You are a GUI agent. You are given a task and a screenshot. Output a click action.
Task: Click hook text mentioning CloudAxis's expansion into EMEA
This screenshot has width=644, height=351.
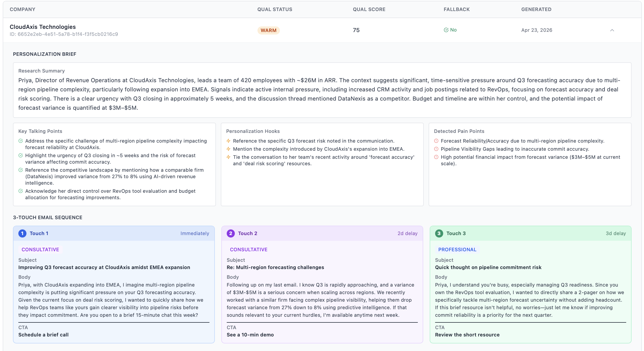pyautogui.click(x=318, y=149)
